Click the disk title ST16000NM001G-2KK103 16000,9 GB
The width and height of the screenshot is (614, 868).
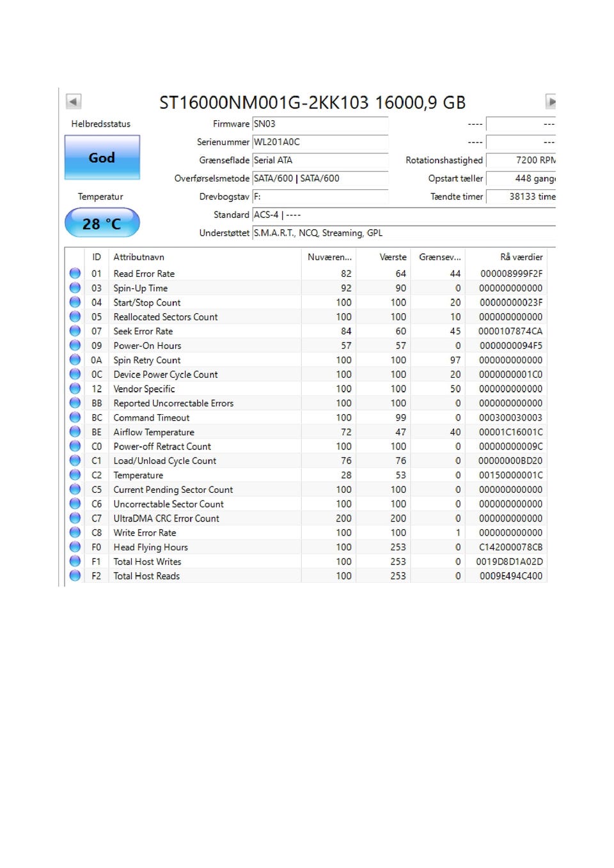[312, 102]
